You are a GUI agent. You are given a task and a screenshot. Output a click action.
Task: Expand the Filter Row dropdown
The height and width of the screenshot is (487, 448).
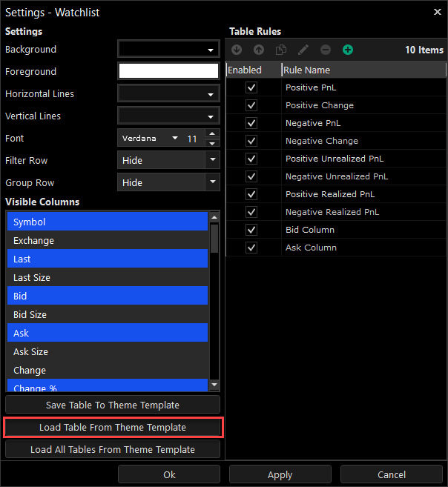point(213,160)
